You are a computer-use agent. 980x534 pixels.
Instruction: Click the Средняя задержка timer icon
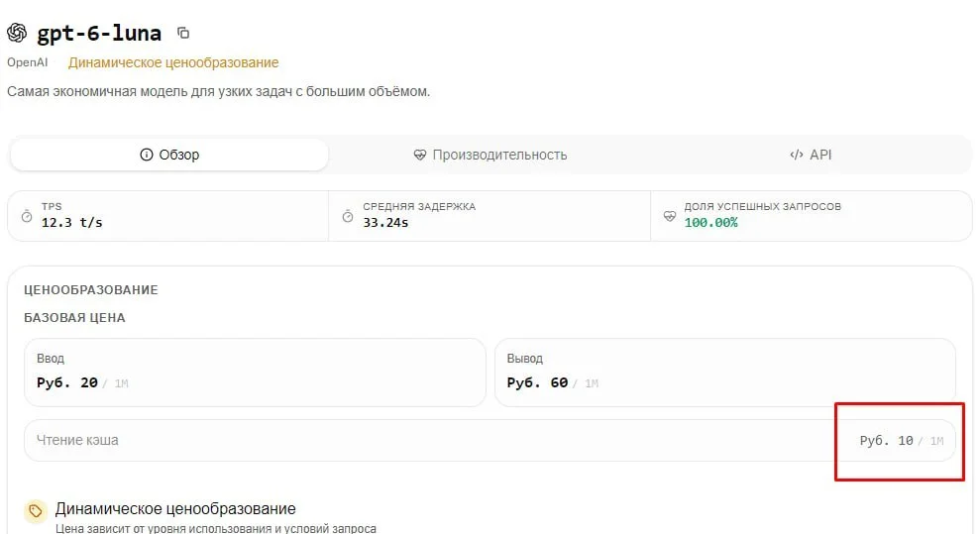point(348,216)
